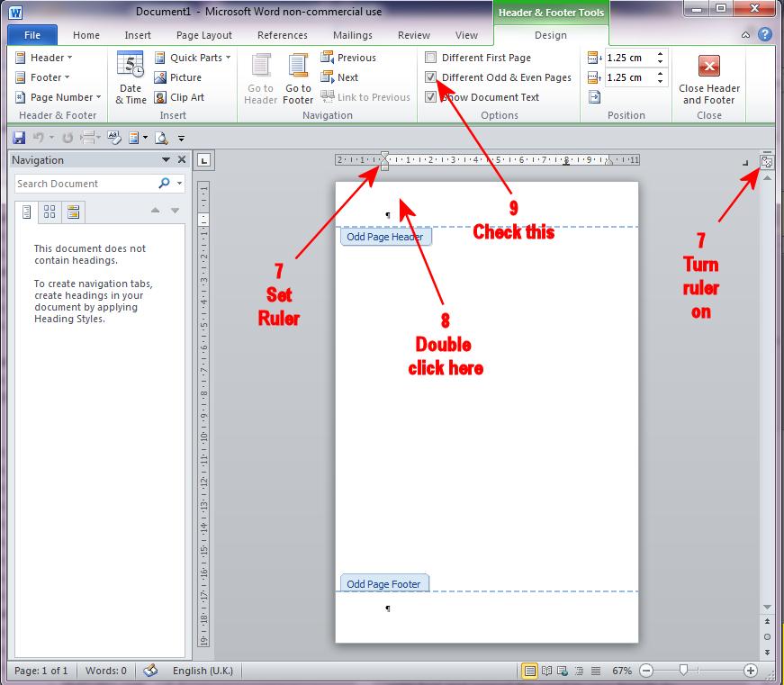Uncheck Different Odd & Even Pages
The height and width of the screenshot is (685, 784).
[x=430, y=77]
